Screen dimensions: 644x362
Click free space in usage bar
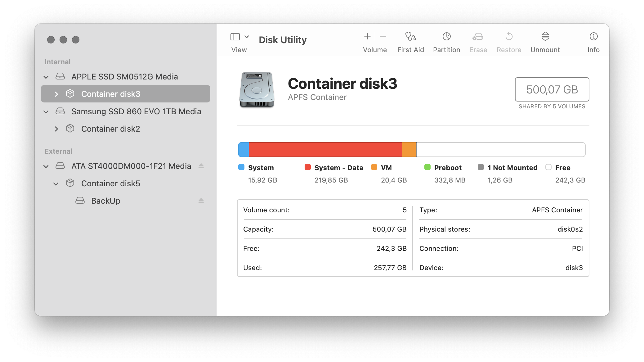(500, 150)
